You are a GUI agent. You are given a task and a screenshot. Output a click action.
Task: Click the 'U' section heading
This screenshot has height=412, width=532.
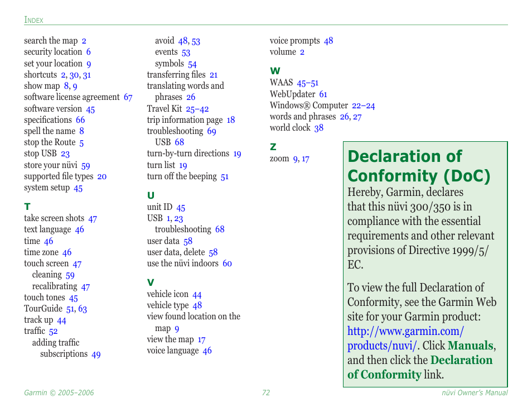pyautogui.click(x=151, y=195)
